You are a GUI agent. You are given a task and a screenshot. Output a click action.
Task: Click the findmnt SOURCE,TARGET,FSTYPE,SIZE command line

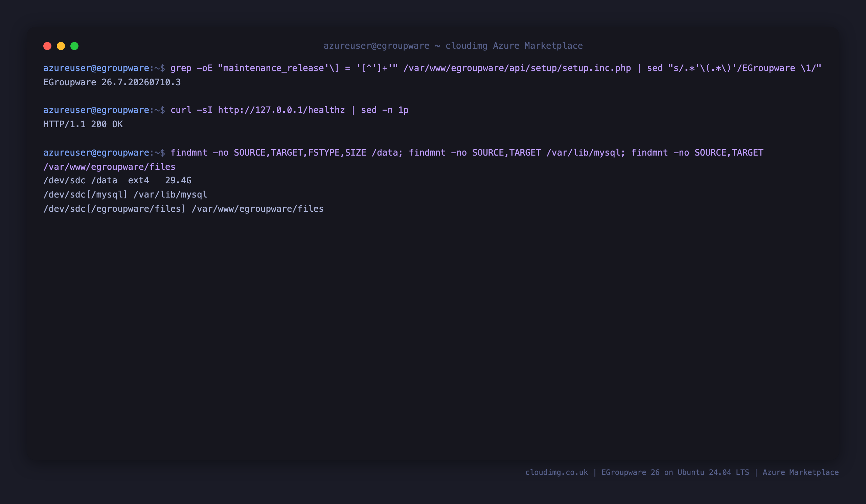click(467, 153)
